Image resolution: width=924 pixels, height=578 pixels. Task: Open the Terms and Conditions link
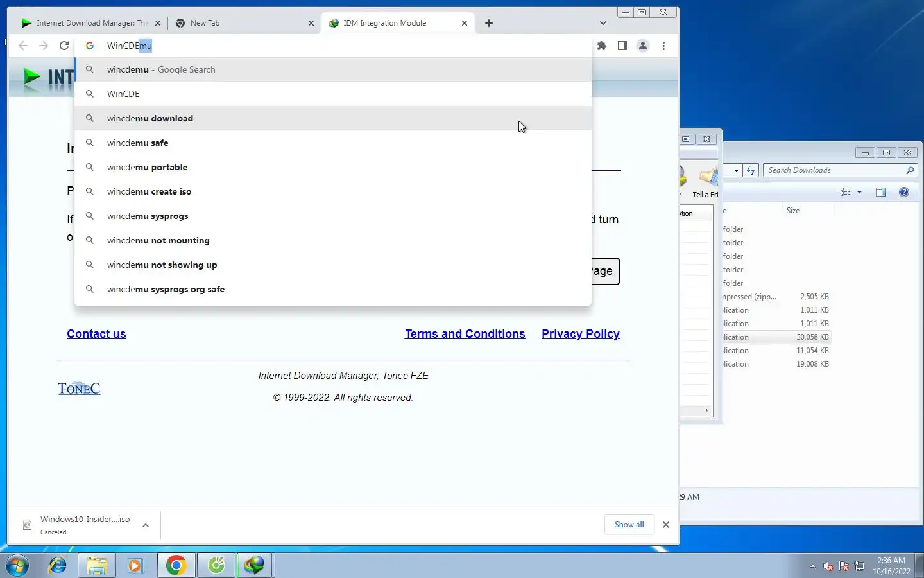click(465, 334)
